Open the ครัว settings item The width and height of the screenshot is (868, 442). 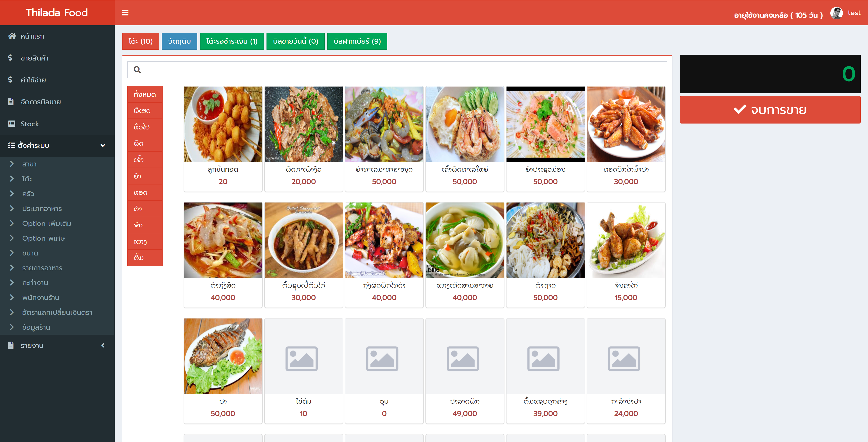point(57,194)
